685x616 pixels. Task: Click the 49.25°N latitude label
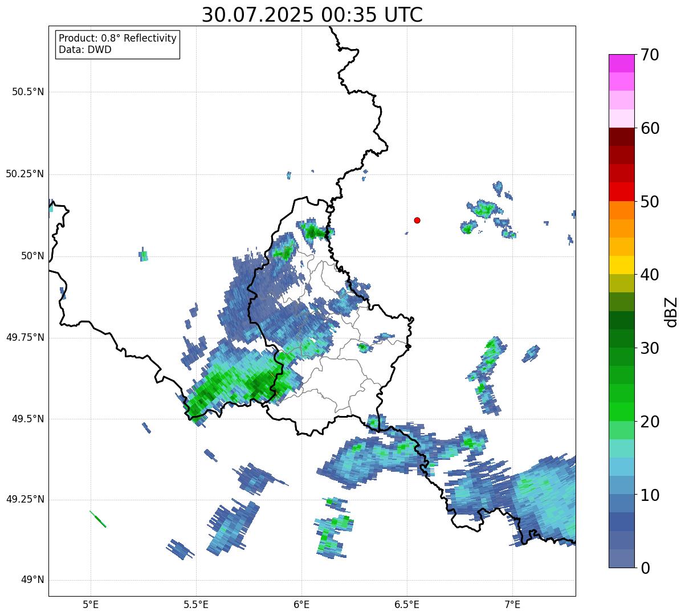25,500
